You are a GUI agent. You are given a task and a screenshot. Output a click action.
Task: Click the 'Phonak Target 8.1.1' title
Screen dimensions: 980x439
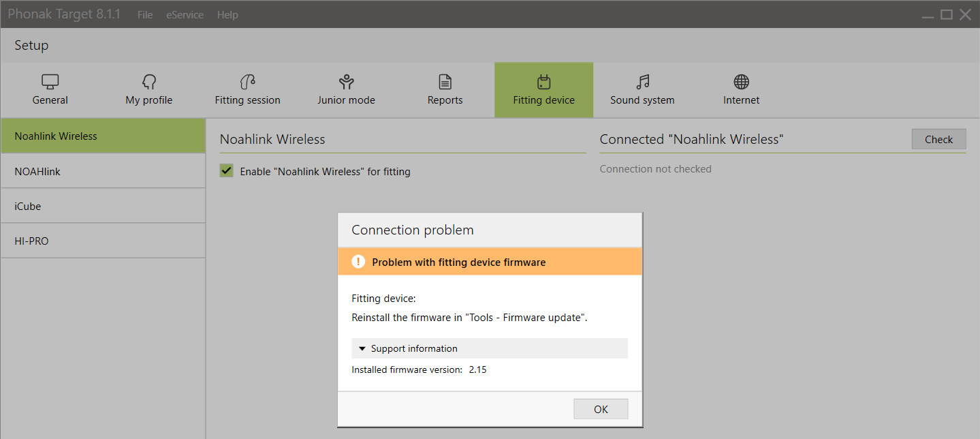[64, 14]
